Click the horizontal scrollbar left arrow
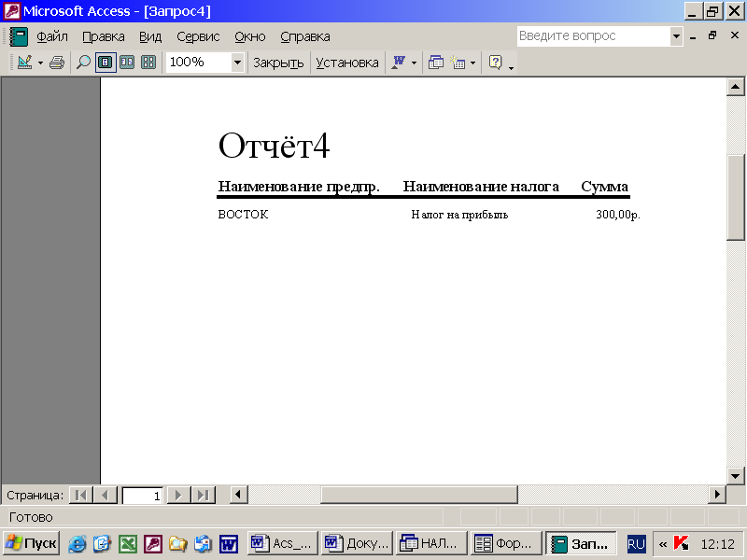The width and height of the screenshot is (747, 560). 239,495
